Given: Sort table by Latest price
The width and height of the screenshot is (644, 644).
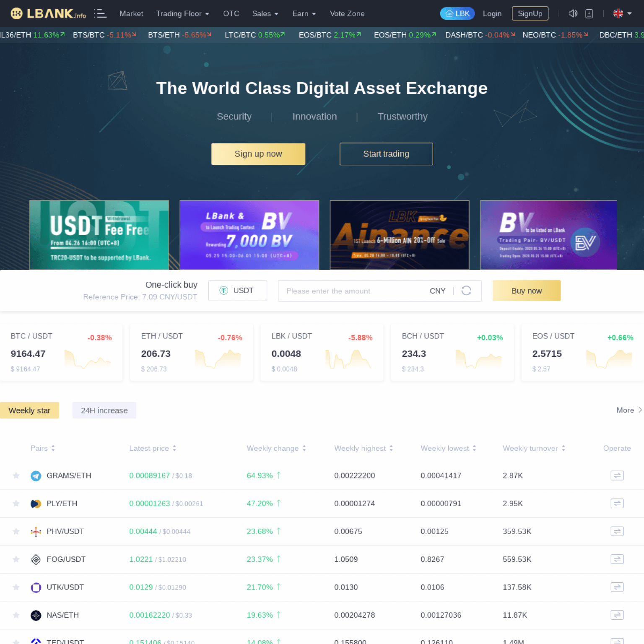Looking at the screenshot, I should (x=153, y=448).
